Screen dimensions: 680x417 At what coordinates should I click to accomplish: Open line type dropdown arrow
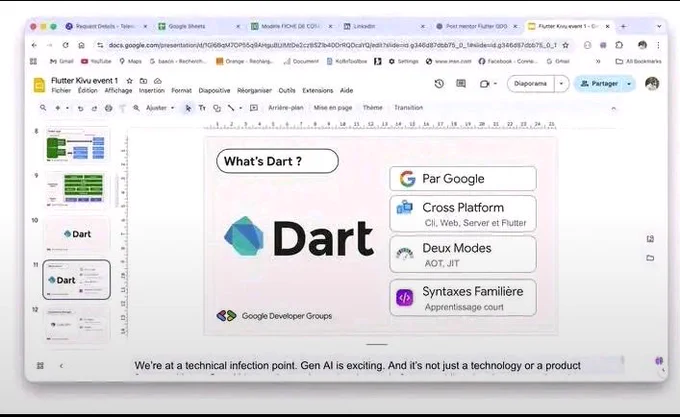(241, 108)
